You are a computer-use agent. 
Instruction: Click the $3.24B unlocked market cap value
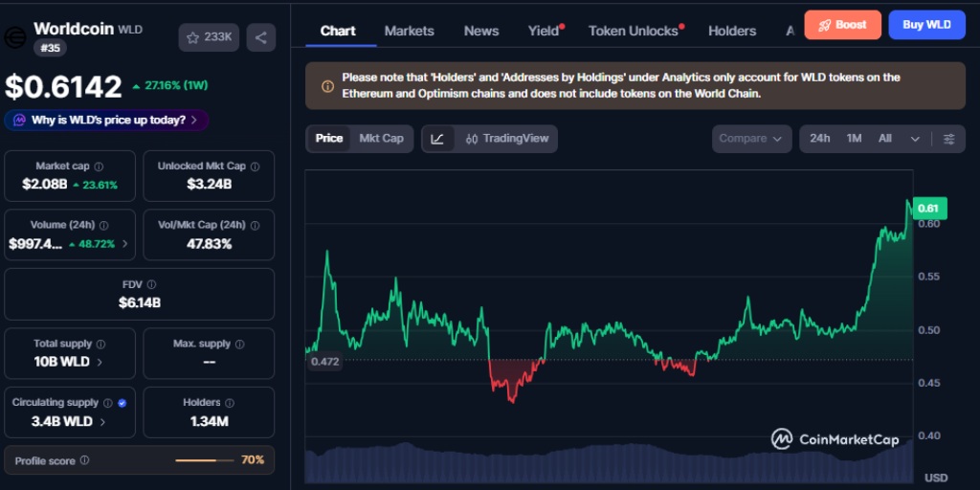tap(210, 185)
